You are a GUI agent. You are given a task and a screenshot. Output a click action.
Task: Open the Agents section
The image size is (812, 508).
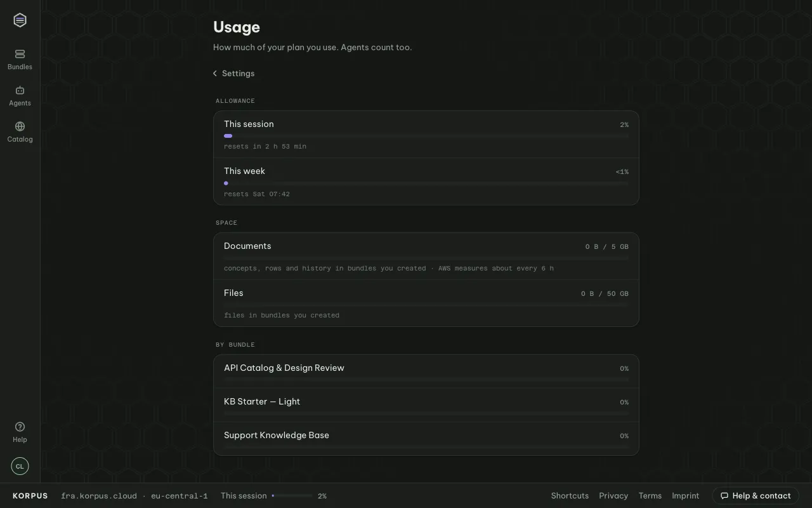(20, 96)
